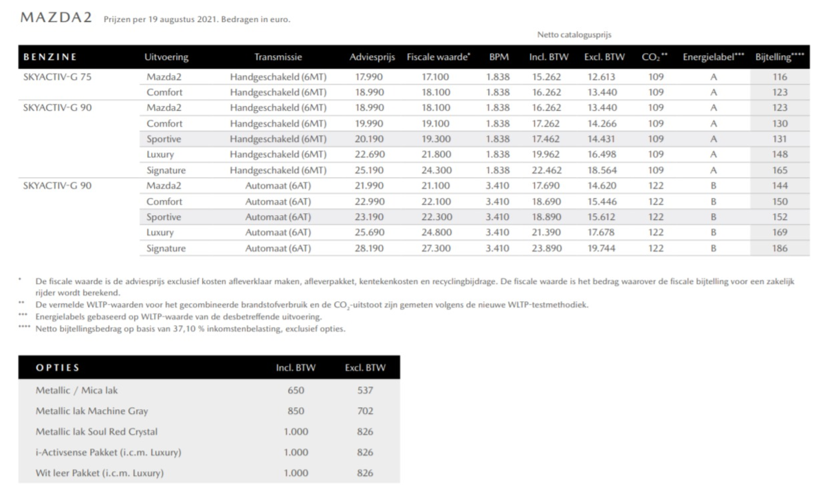Click bijtelling value 144
The width and height of the screenshot is (825, 504).
[780, 186]
